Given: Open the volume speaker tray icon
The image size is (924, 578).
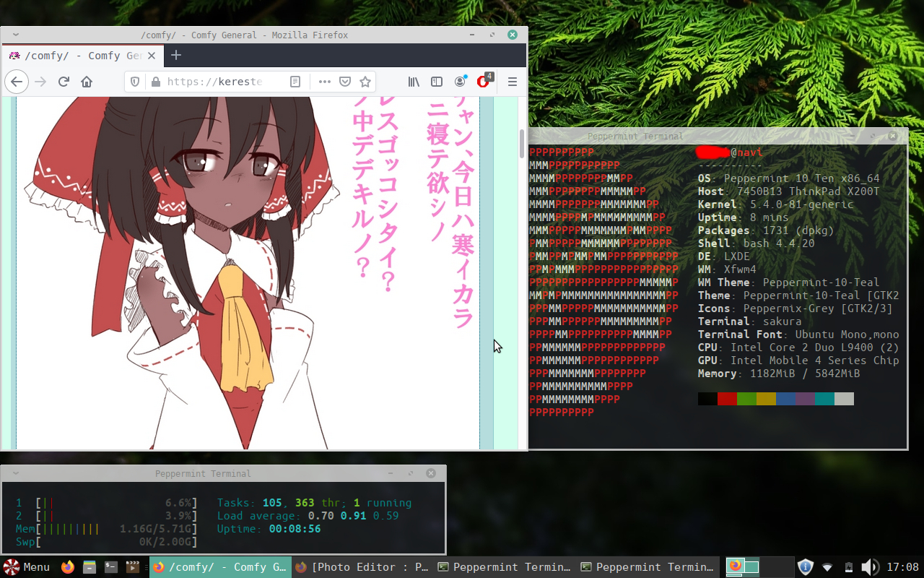Looking at the screenshot, I should coord(870,567).
